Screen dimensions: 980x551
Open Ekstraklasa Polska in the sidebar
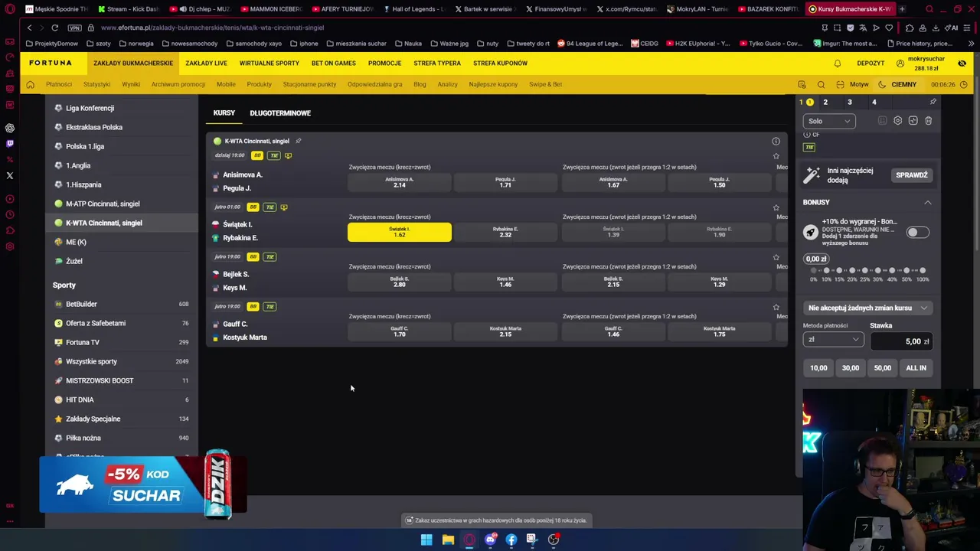point(94,127)
